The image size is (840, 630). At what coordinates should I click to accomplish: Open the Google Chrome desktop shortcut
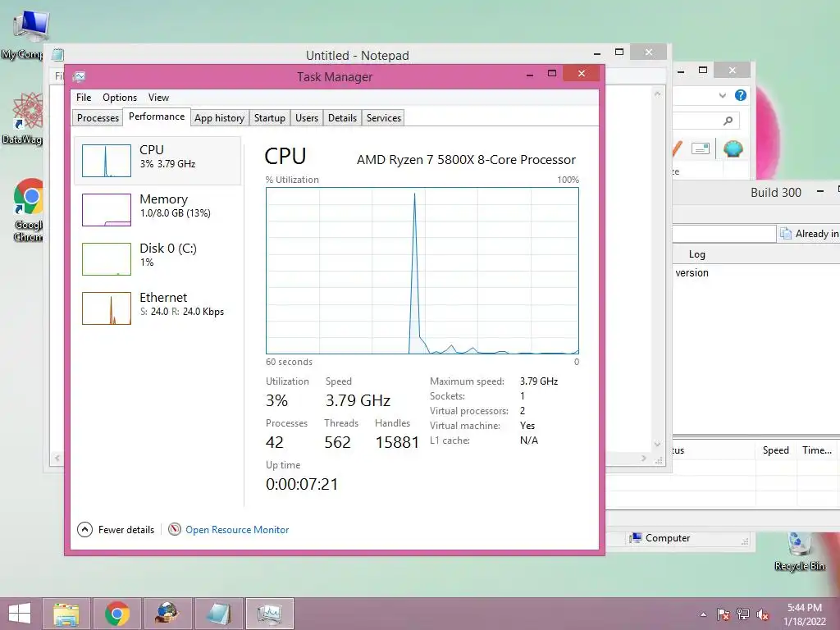click(29, 209)
